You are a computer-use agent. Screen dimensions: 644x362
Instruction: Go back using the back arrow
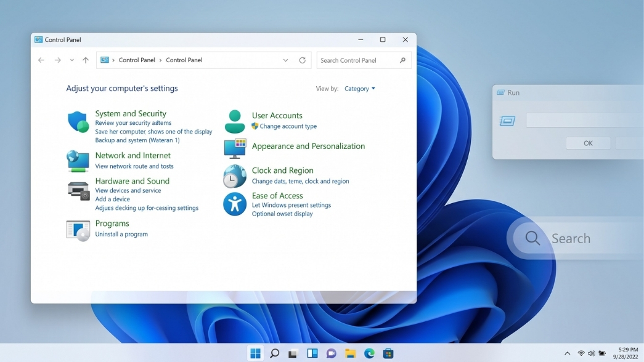pos(41,60)
